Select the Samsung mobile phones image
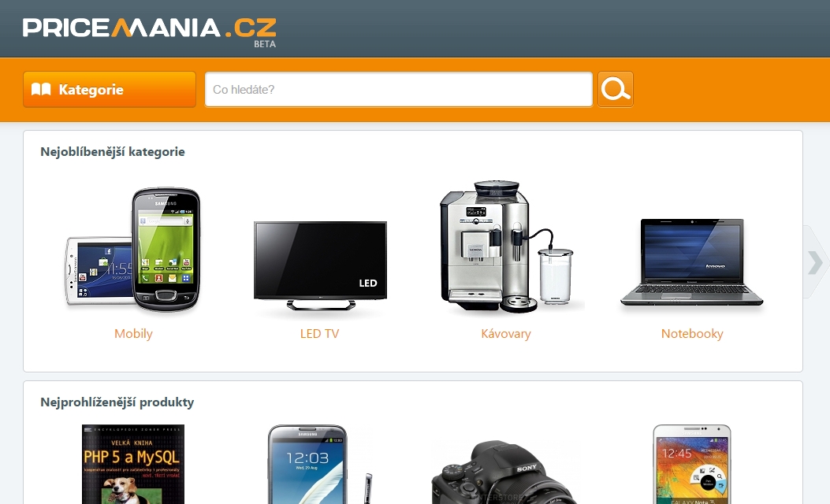 coord(133,249)
